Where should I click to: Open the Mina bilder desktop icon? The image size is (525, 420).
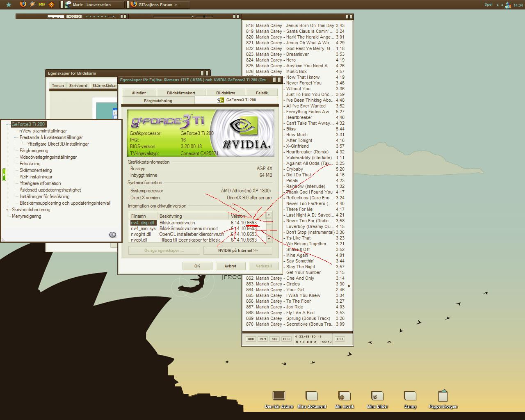(377, 399)
